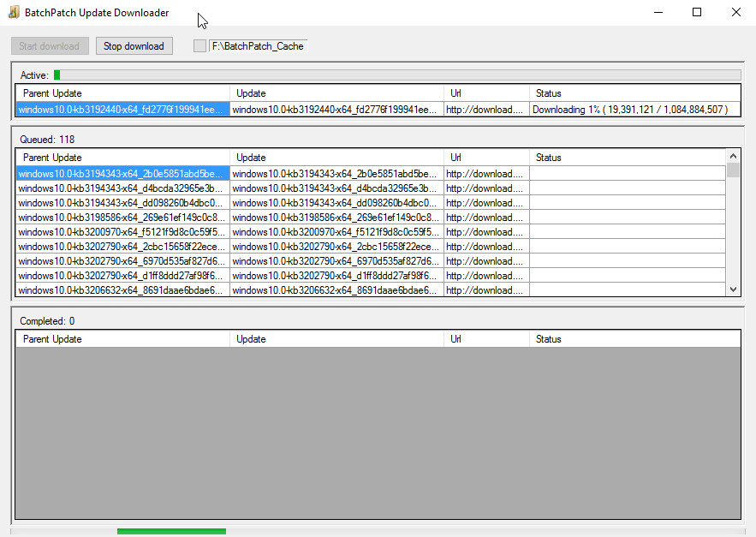Click the Queued table Url column header
The image size is (756, 537).
[x=486, y=158]
